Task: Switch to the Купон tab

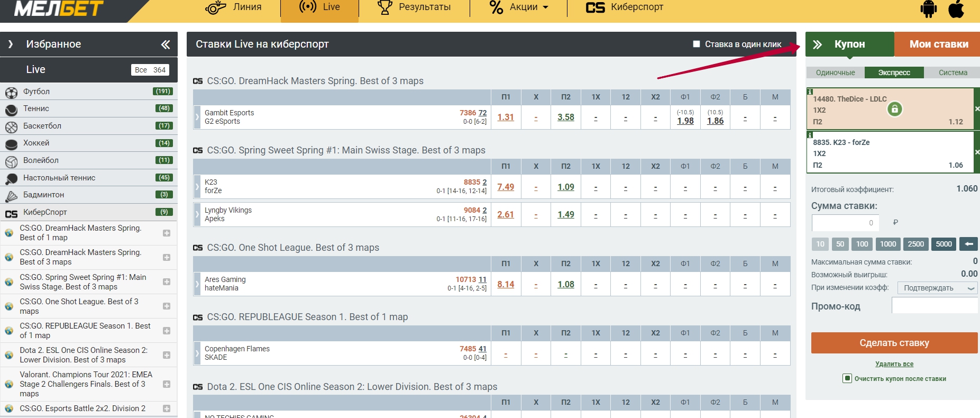Action: click(x=850, y=44)
